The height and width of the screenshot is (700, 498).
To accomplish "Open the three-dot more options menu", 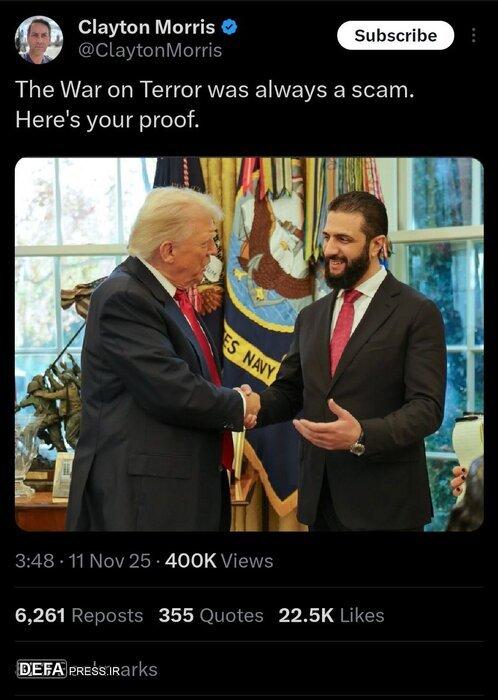I will [x=473, y=35].
